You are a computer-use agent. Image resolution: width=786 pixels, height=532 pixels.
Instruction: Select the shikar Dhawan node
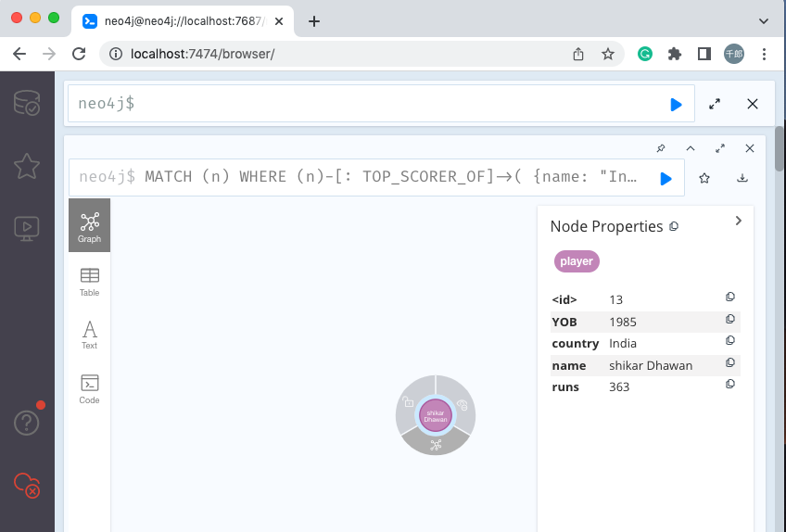[436, 415]
